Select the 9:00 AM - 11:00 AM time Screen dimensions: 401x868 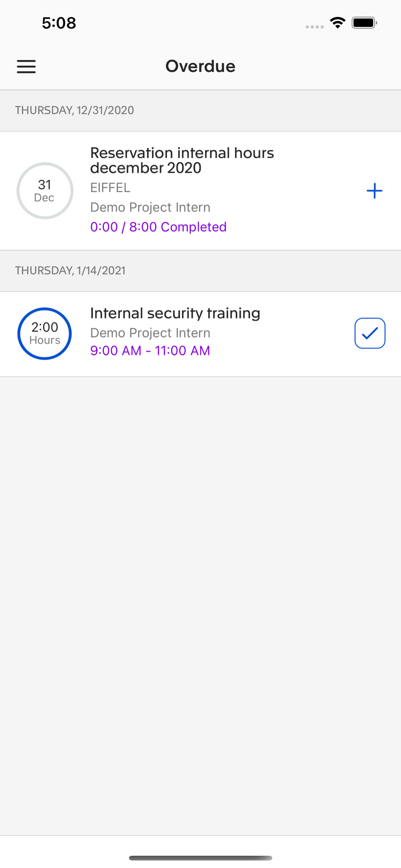coord(150,350)
